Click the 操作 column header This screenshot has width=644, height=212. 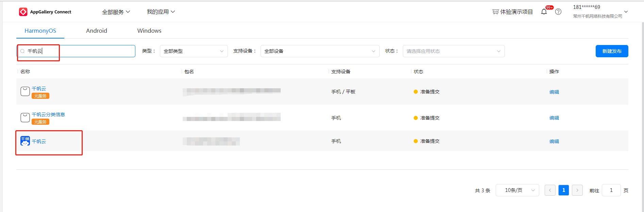point(554,72)
